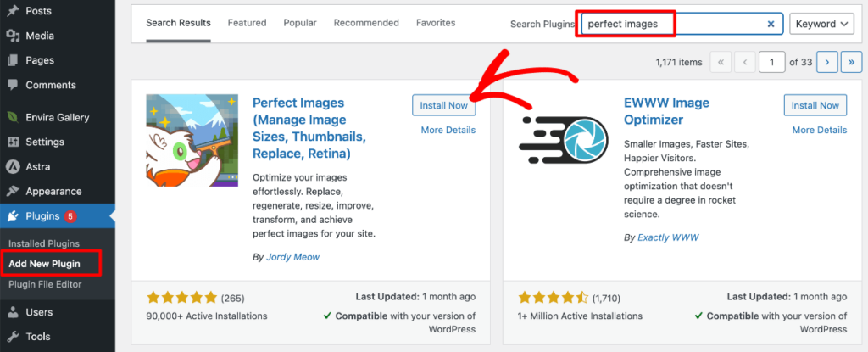Click the Appearance brush icon
868x352 pixels.
click(13, 191)
